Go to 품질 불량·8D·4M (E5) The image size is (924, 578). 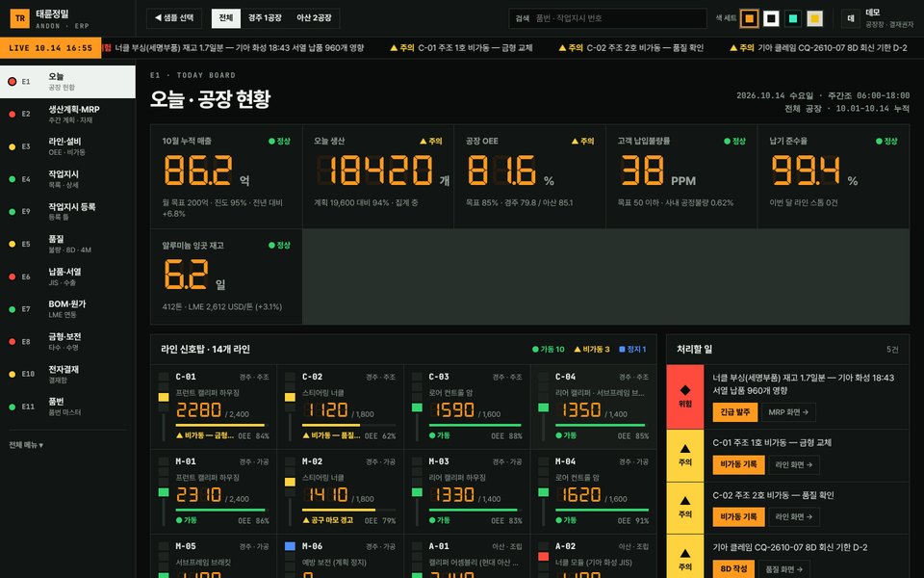point(67,244)
